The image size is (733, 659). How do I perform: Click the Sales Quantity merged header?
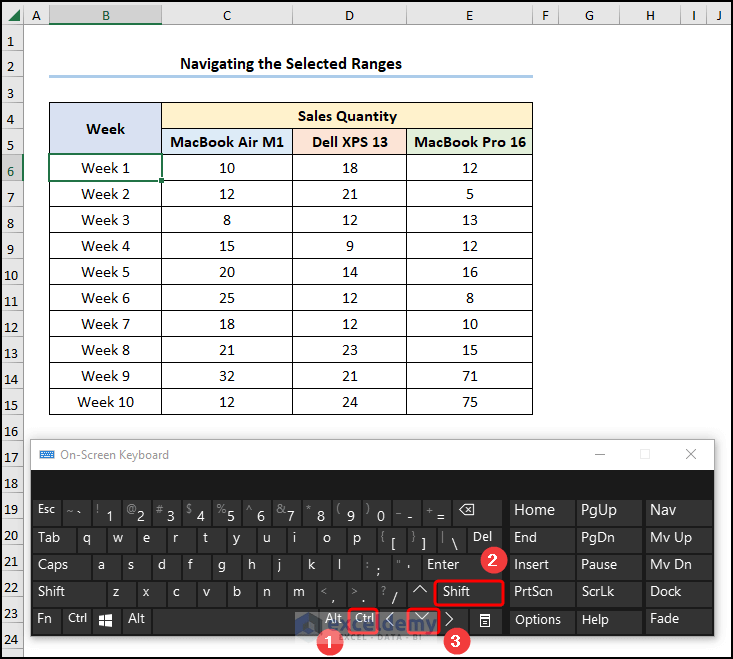click(347, 116)
